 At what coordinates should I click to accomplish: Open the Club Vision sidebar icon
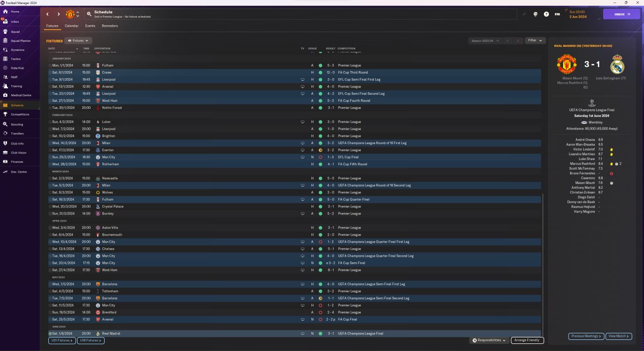pos(5,153)
